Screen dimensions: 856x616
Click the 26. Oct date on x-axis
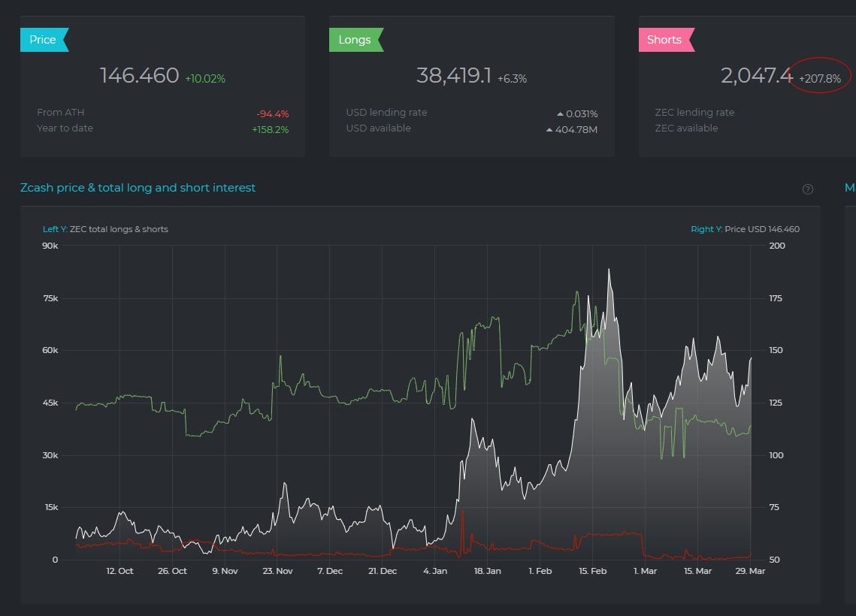172,571
